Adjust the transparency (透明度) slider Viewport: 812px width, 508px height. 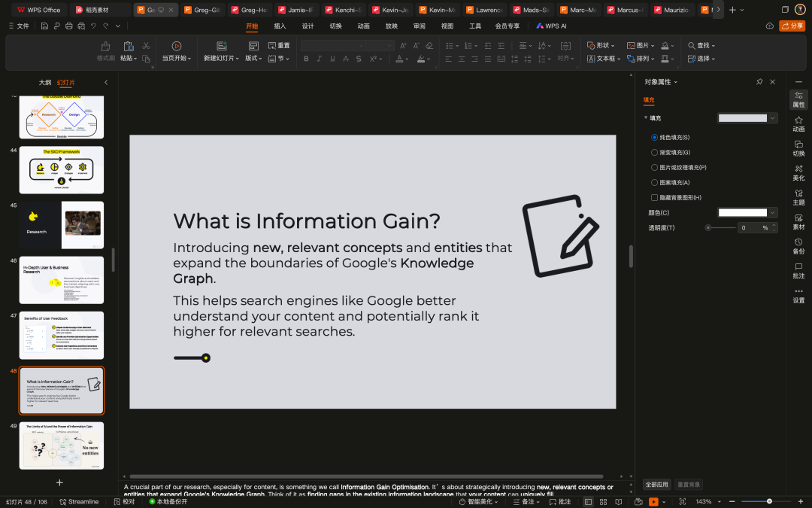pyautogui.click(x=720, y=227)
